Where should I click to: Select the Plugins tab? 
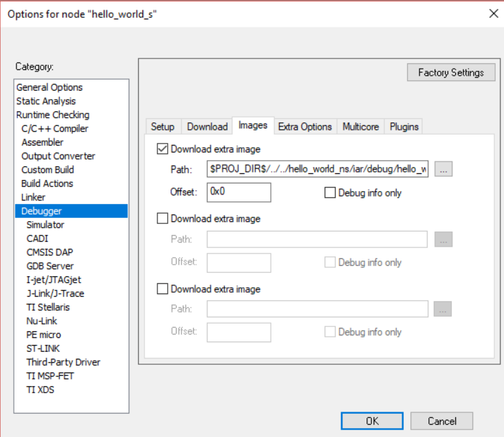coord(404,126)
